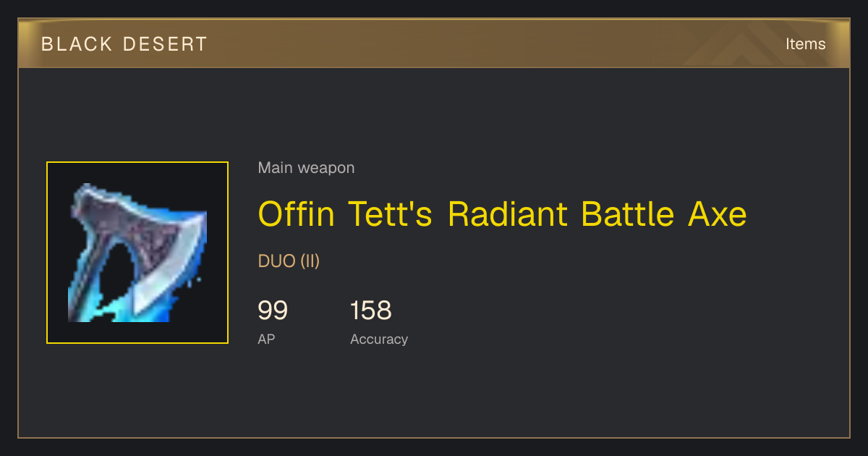Open the Items link in the header
The height and width of the screenshot is (456, 868).
805,43
